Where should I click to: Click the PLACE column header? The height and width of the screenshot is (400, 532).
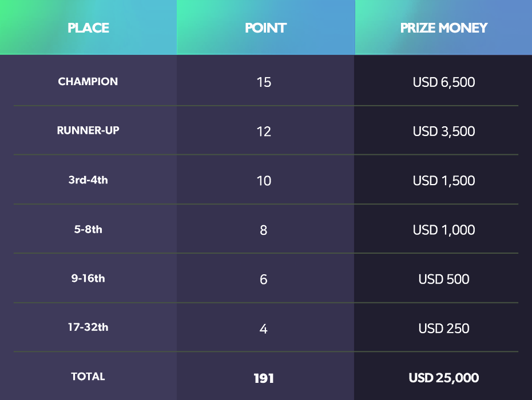[x=88, y=27]
